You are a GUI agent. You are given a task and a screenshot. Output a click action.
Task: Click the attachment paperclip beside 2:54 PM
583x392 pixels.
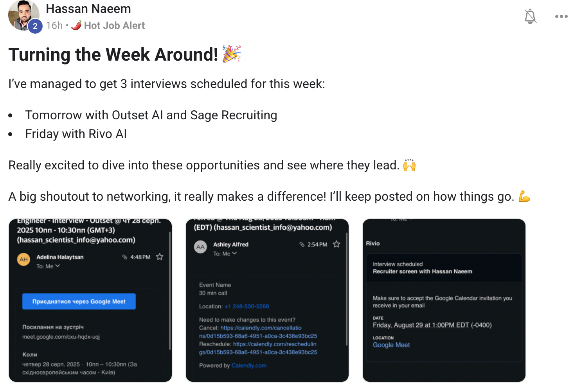point(302,245)
